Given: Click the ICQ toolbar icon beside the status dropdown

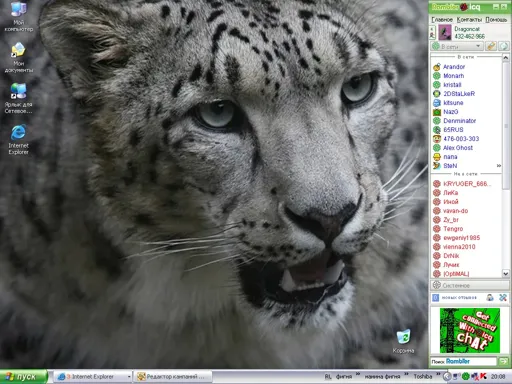Looking at the screenshot, I should 491,46.
